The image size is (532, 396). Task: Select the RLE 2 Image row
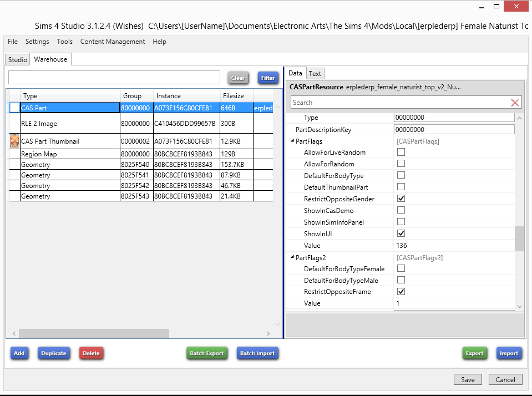[x=141, y=124]
